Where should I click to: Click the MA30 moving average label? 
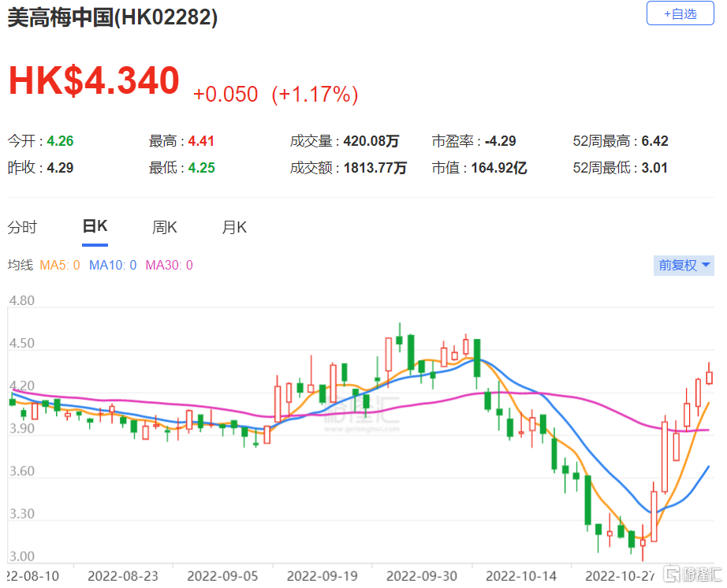tap(170, 265)
